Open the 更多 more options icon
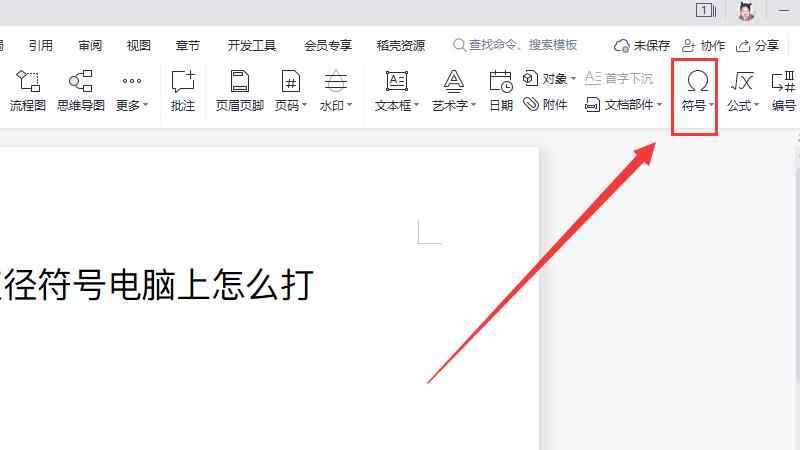800x450 pixels. tap(132, 81)
